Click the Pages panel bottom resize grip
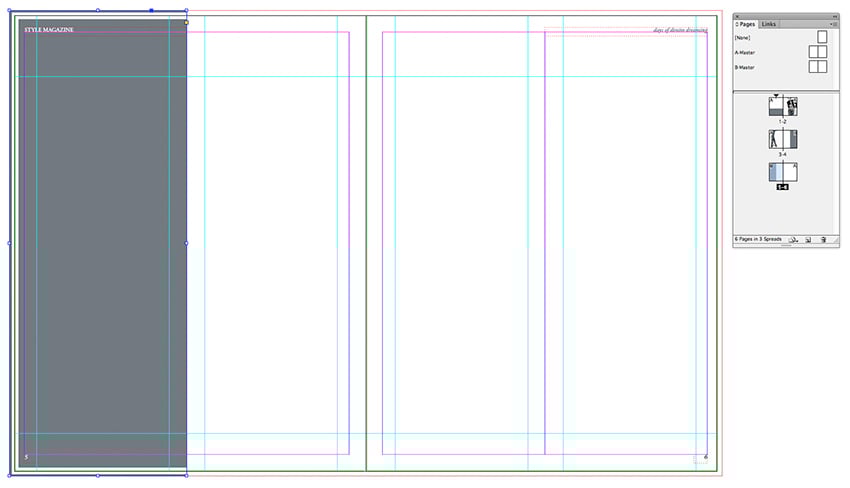 coord(786,246)
